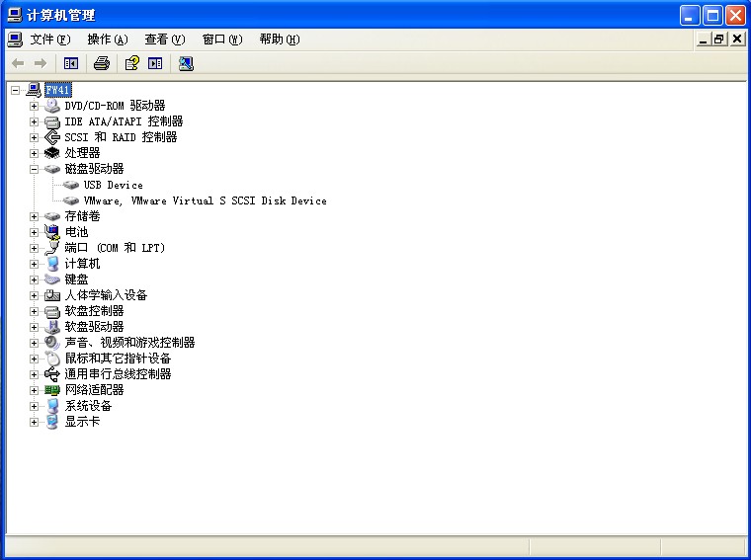Click the 存储卷 storage volume icon
Image resolution: width=751 pixels, height=560 pixels.
click(x=51, y=216)
